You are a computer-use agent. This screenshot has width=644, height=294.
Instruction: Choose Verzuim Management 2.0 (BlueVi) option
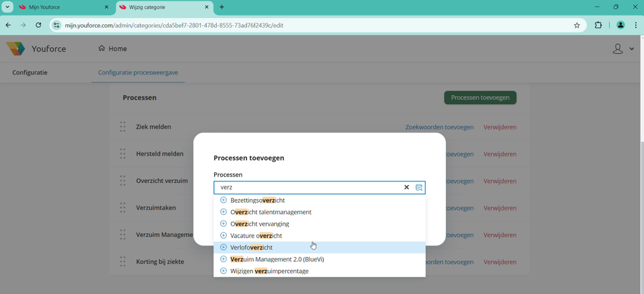coord(277,259)
